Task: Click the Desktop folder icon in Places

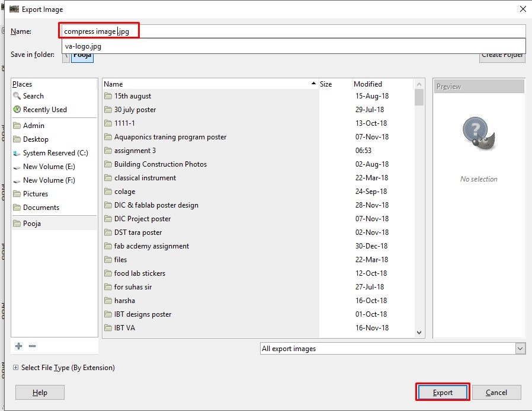Action: point(17,139)
